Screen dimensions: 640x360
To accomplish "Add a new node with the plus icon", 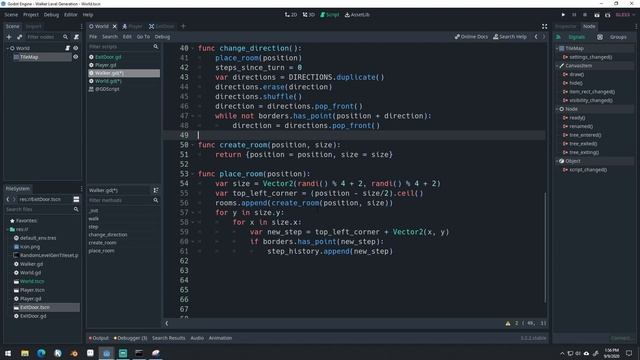I will tap(9, 37).
